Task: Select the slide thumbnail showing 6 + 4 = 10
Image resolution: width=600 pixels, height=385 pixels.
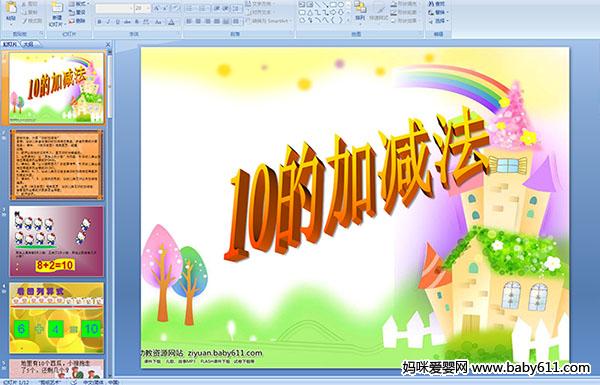Action: [57, 318]
